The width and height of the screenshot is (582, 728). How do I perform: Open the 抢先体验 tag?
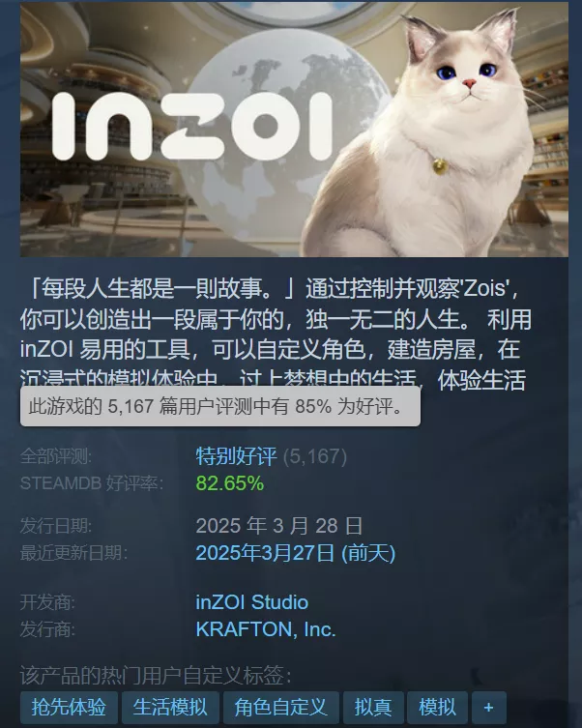point(69,707)
